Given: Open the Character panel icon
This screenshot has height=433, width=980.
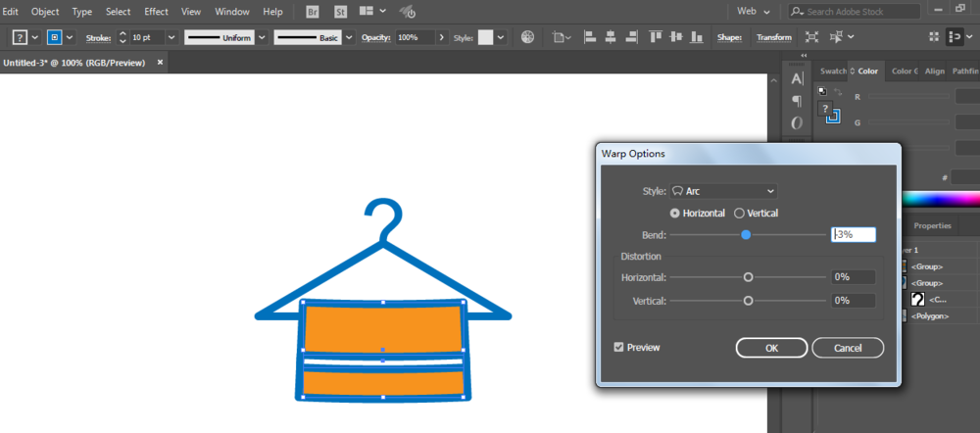Looking at the screenshot, I should tap(797, 78).
